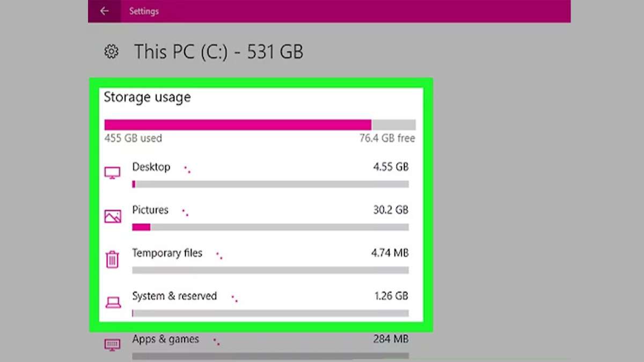The width and height of the screenshot is (644, 362).
Task: Click the Desktop monitor icon
Action: pyautogui.click(x=112, y=173)
